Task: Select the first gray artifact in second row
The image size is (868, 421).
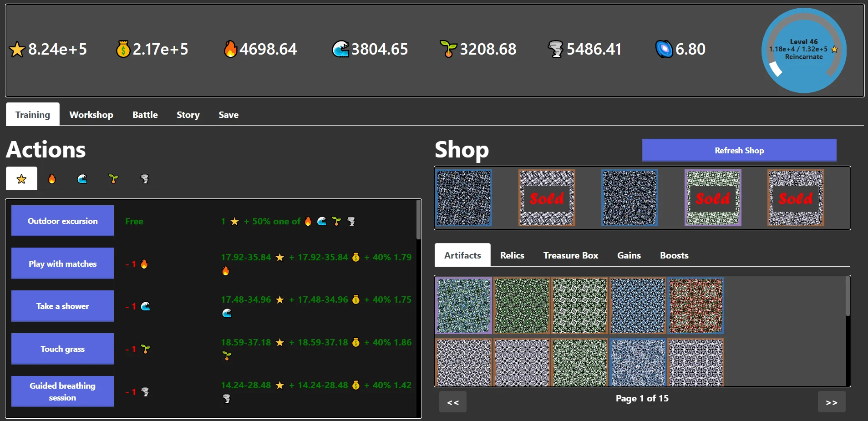Action: pos(464,362)
